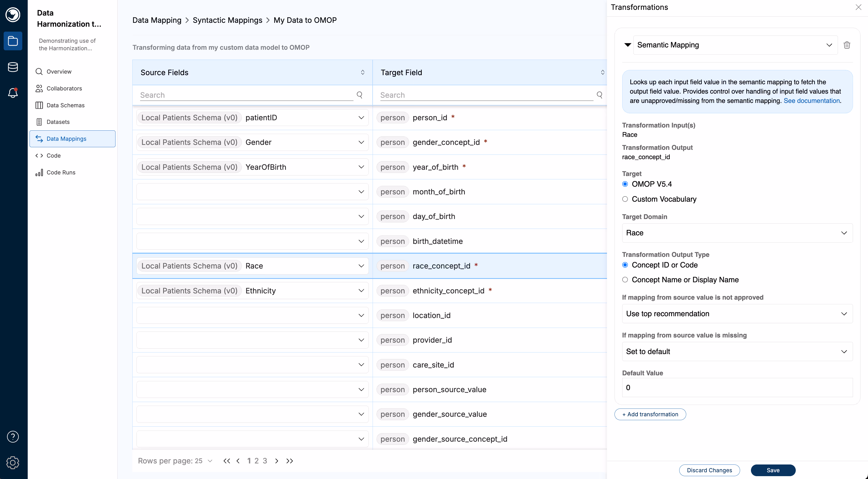Screen dimensions: 868x479
Task: Sort by the Source Fields column
Action: pyautogui.click(x=363, y=72)
